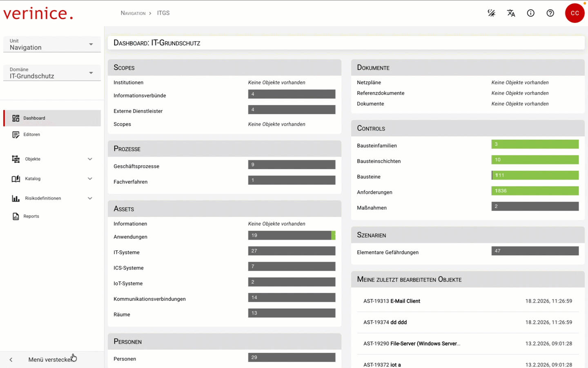588x368 pixels.
Task: Click the collapse menu left arrow
Action: [11, 360]
